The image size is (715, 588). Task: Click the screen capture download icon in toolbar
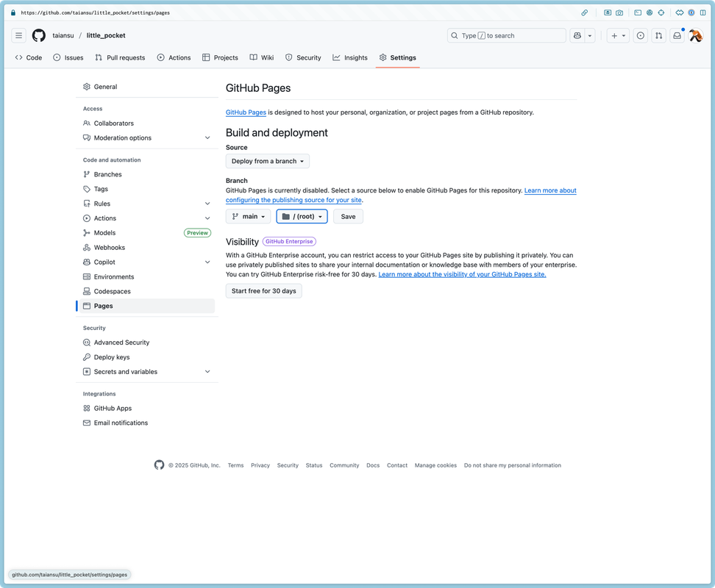click(x=608, y=12)
